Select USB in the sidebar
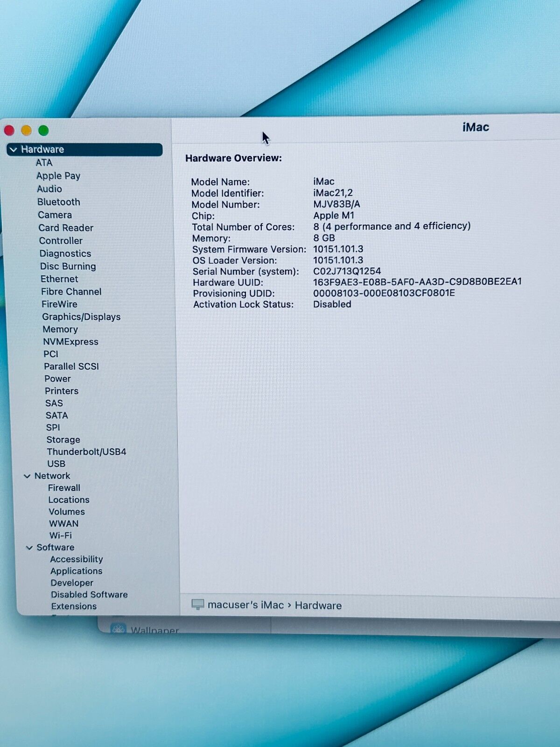The height and width of the screenshot is (747, 560). 56,464
